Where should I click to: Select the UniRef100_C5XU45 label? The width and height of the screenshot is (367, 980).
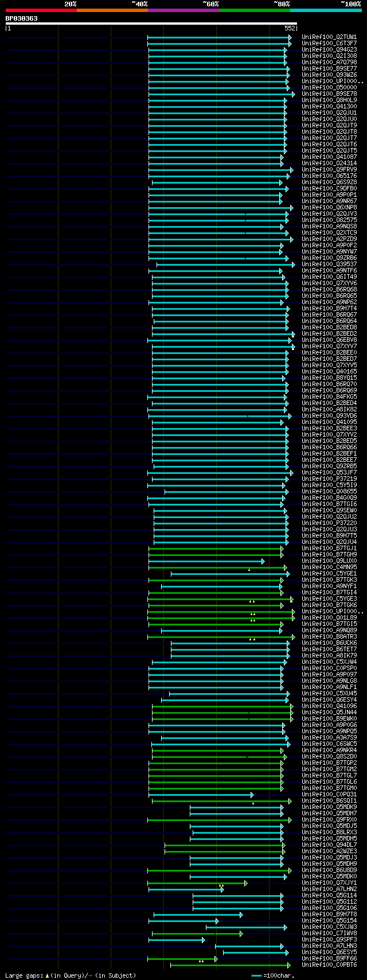(329, 693)
